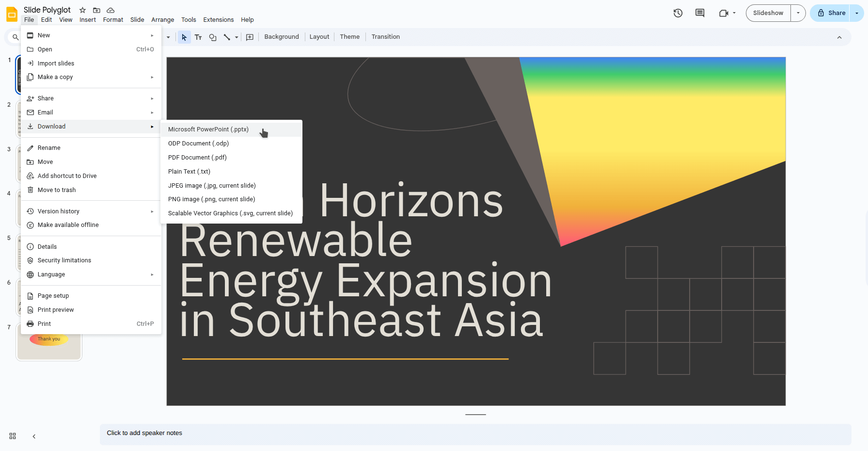Expand the Slideshow options dropdown arrow
868x451 pixels.
point(798,13)
